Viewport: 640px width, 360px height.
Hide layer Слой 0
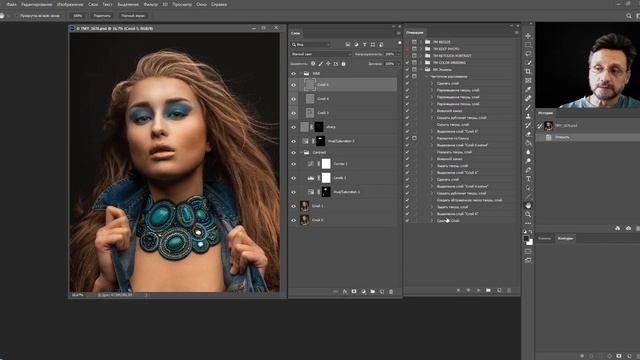pyautogui.click(x=293, y=220)
